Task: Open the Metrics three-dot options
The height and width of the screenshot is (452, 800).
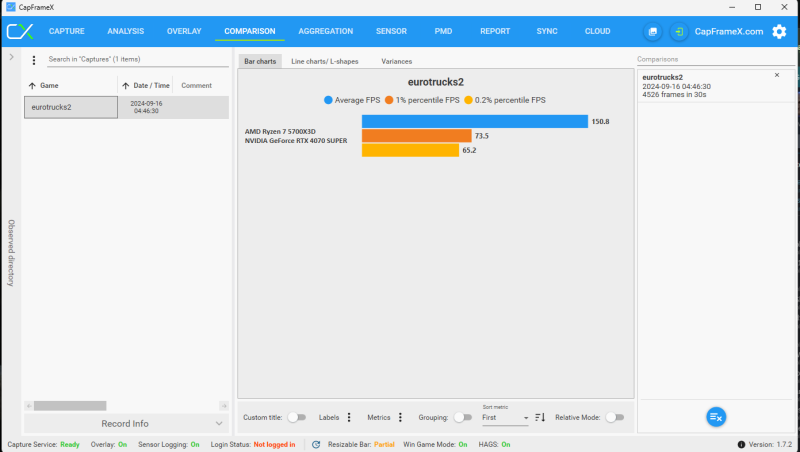Action: pos(401,417)
